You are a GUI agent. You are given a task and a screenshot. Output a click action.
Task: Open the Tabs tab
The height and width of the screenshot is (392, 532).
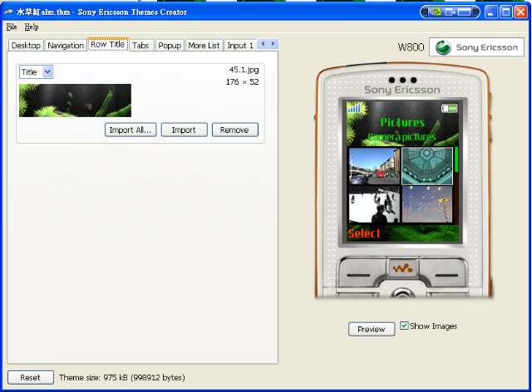pyautogui.click(x=140, y=46)
